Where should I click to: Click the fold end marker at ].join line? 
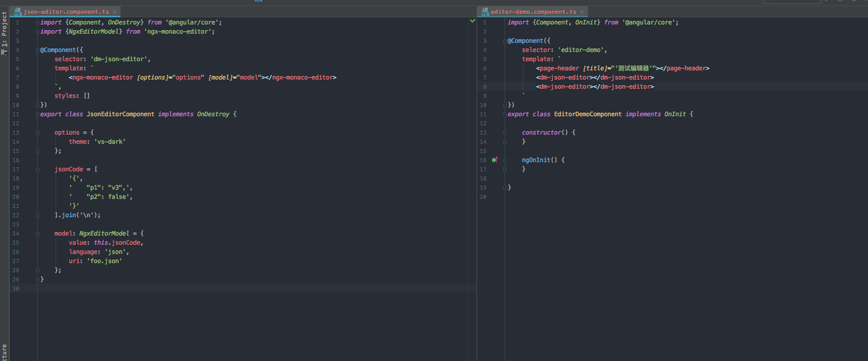click(x=38, y=215)
